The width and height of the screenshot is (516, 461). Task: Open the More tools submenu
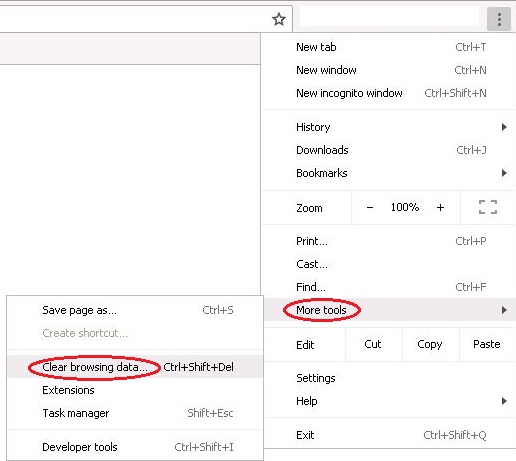(389, 310)
